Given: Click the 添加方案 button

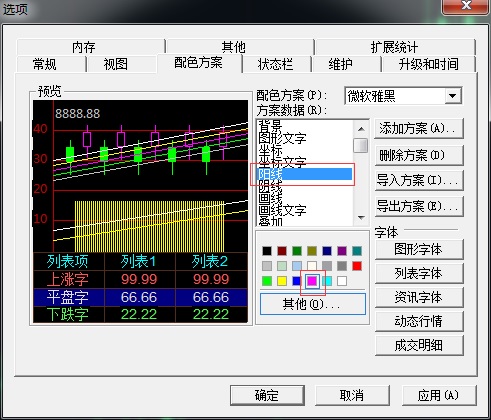Looking at the screenshot, I should pyautogui.click(x=419, y=129).
